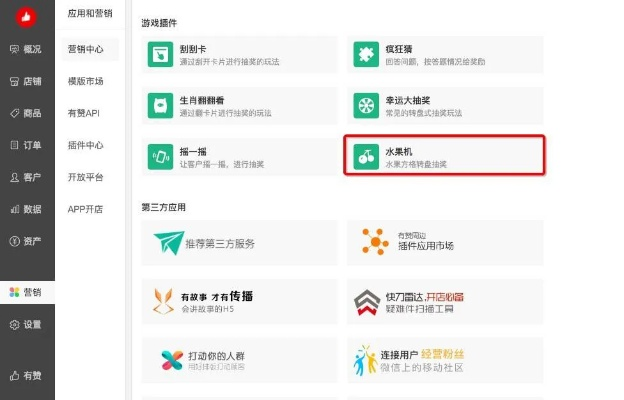Screen dimensions: 624x400
Task: Click the 设置 gear icon
Action: pos(14,325)
